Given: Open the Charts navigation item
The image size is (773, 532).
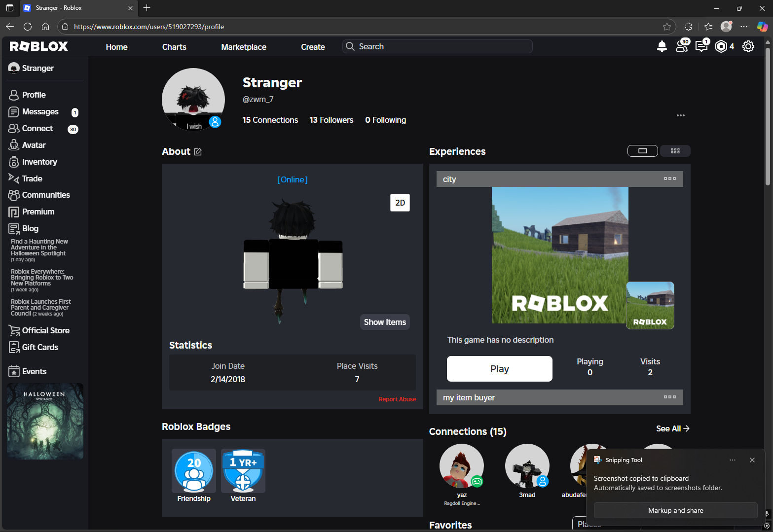Looking at the screenshot, I should click(174, 47).
